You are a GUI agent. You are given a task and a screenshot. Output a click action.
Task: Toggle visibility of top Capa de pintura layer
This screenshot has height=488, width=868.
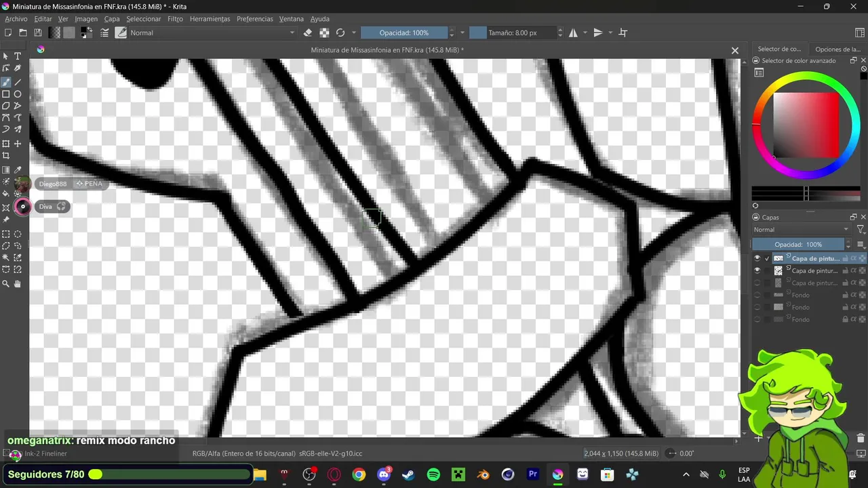(757, 258)
